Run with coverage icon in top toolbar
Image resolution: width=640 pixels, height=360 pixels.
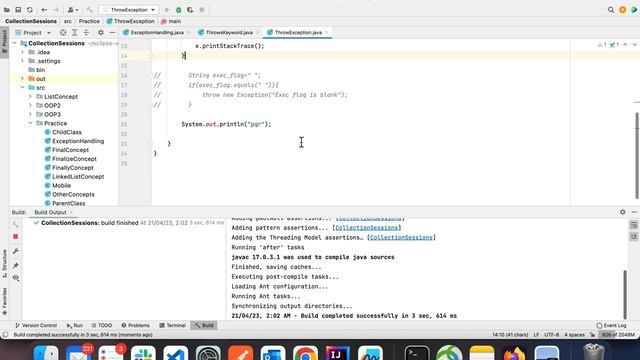(x=190, y=10)
